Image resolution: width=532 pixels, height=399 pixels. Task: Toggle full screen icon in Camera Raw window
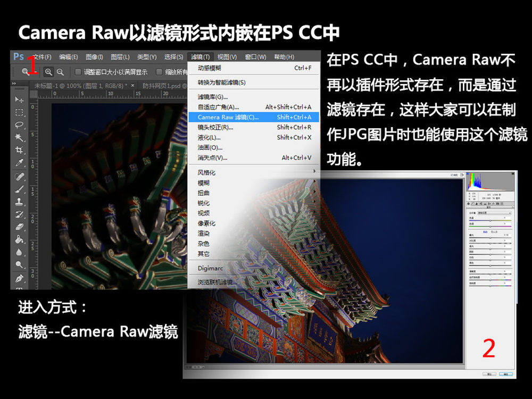point(462,174)
